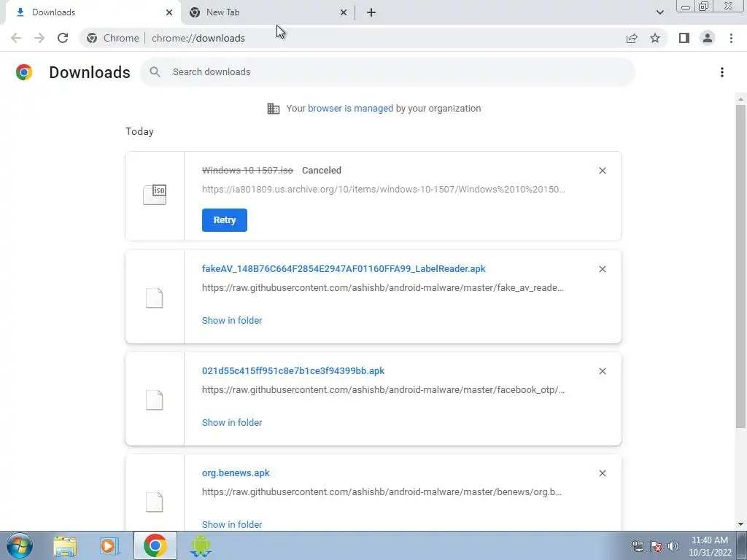The width and height of the screenshot is (747, 560).
Task: Remove Windows 10 1507.iso from the list
Action: 602,171
